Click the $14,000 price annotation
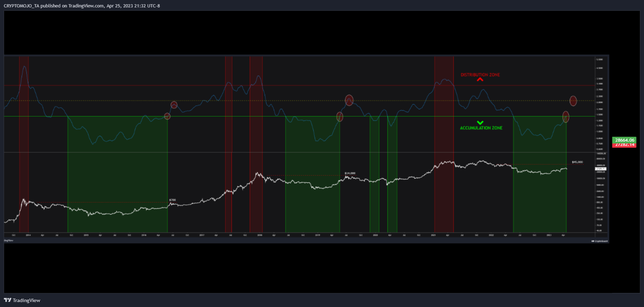The height and width of the screenshot is (307, 644). coord(350,173)
